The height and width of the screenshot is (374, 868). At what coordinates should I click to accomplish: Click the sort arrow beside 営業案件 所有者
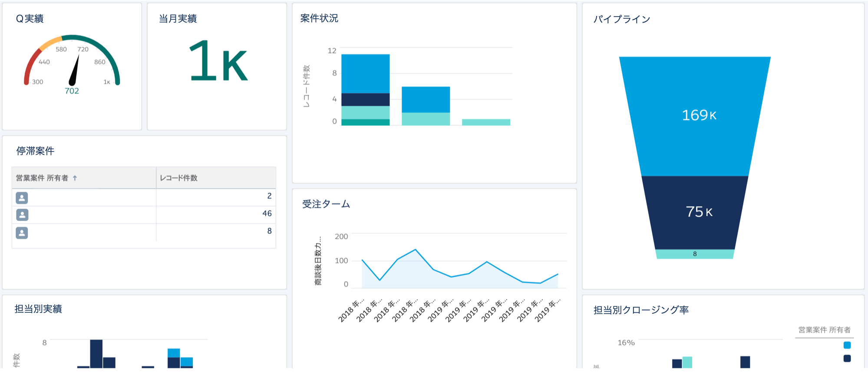click(x=75, y=178)
